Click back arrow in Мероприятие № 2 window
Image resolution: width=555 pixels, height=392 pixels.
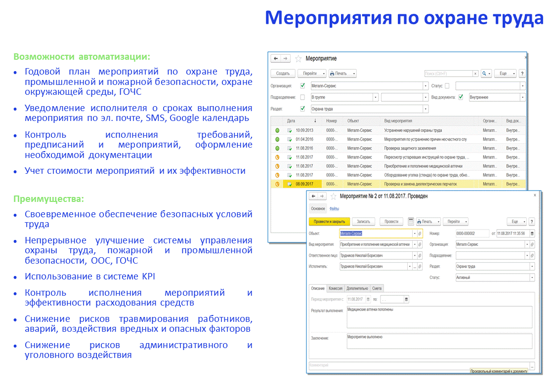(313, 196)
